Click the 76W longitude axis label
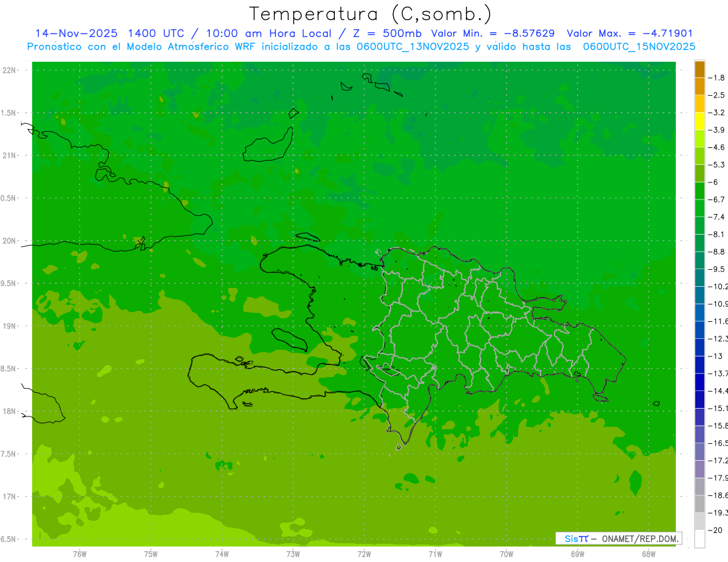The height and width of the screenshot is (562, 728). click(79, 554)
